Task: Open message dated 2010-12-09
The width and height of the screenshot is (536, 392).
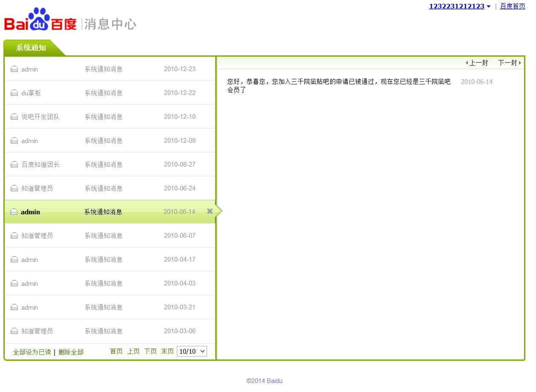Action: point(110,141)
